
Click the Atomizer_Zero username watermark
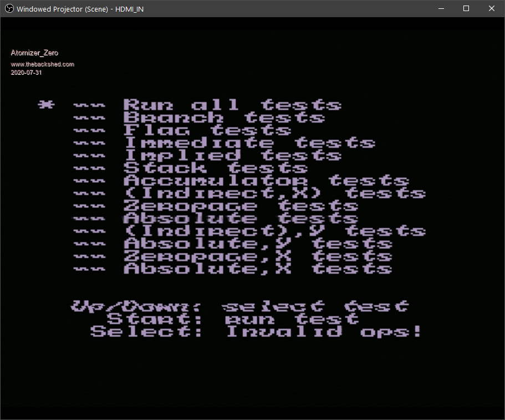pos(34,53)
